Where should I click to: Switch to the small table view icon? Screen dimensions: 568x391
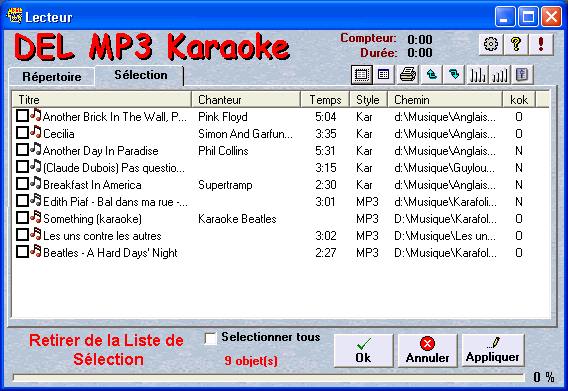383,75
